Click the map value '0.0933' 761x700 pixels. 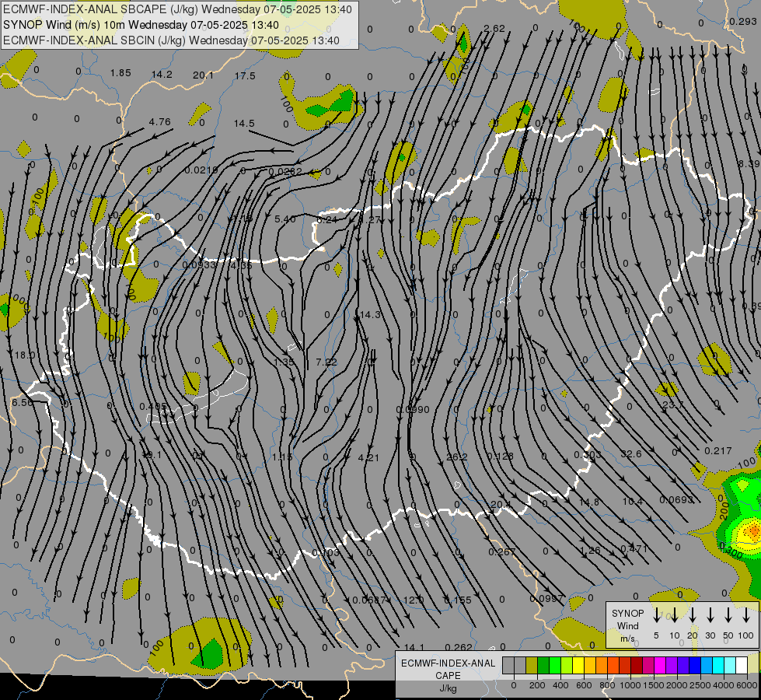click(x=199, y=264)
